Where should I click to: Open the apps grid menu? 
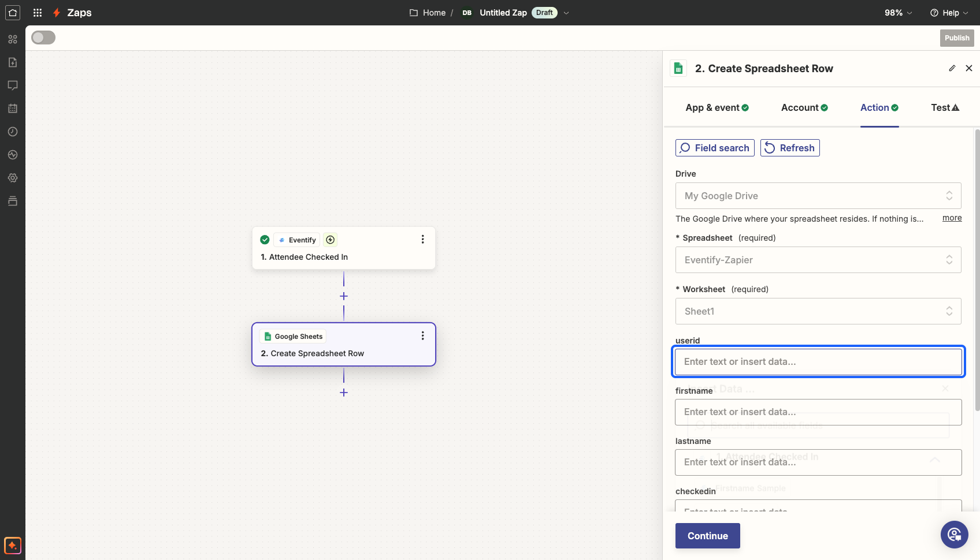pyautogui.click(x=38, y=13)
